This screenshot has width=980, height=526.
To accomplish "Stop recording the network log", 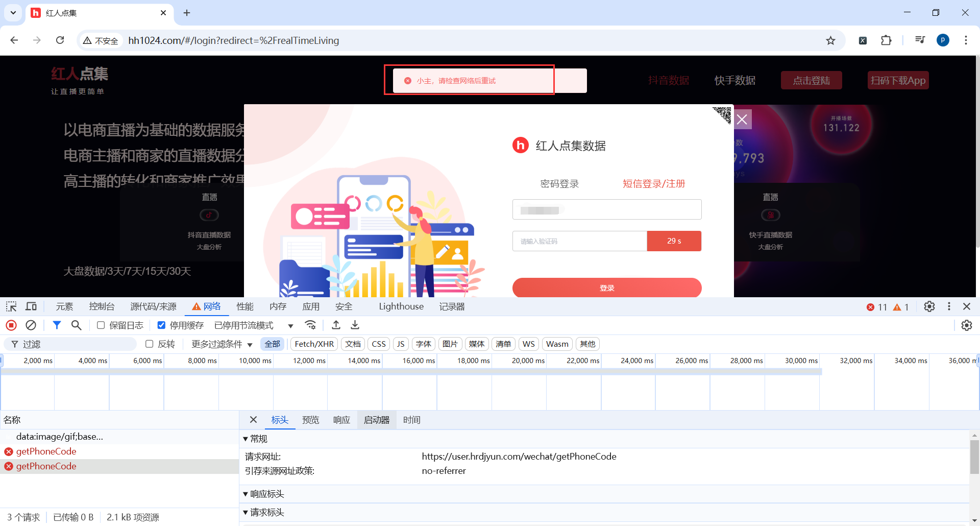I will click(11, 325).
